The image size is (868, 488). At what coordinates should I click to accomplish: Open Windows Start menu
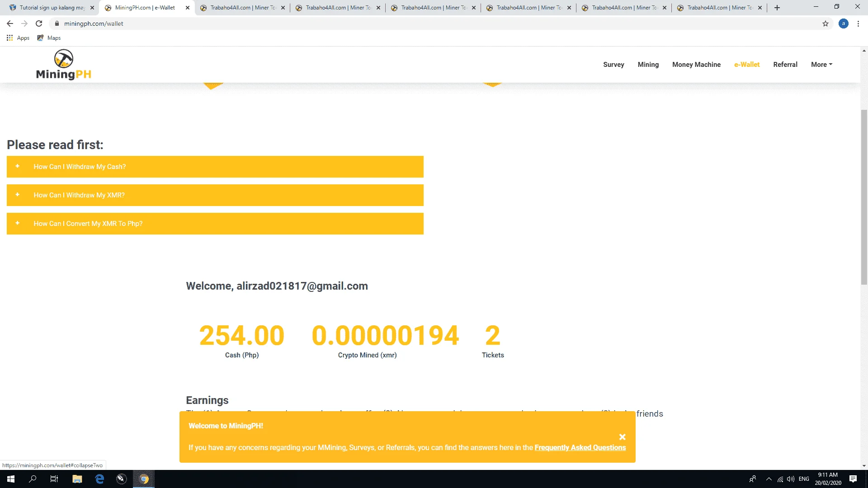pos(11,479)
